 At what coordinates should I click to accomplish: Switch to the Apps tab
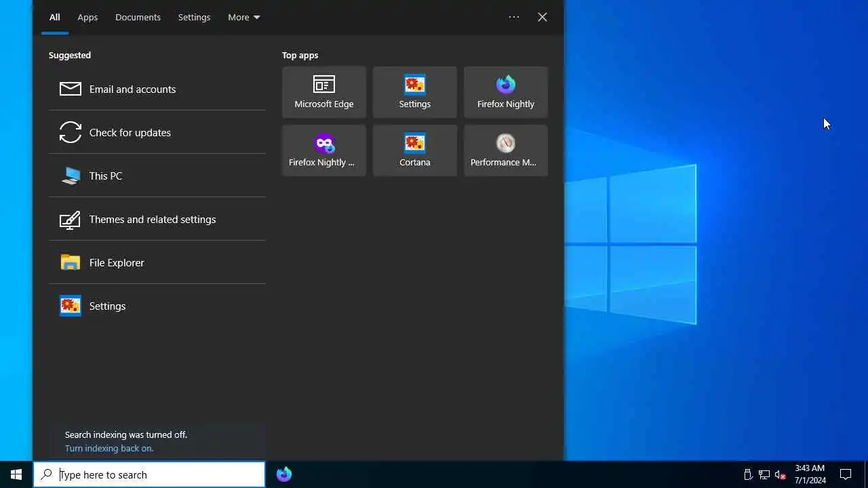(x=87, y=17)
